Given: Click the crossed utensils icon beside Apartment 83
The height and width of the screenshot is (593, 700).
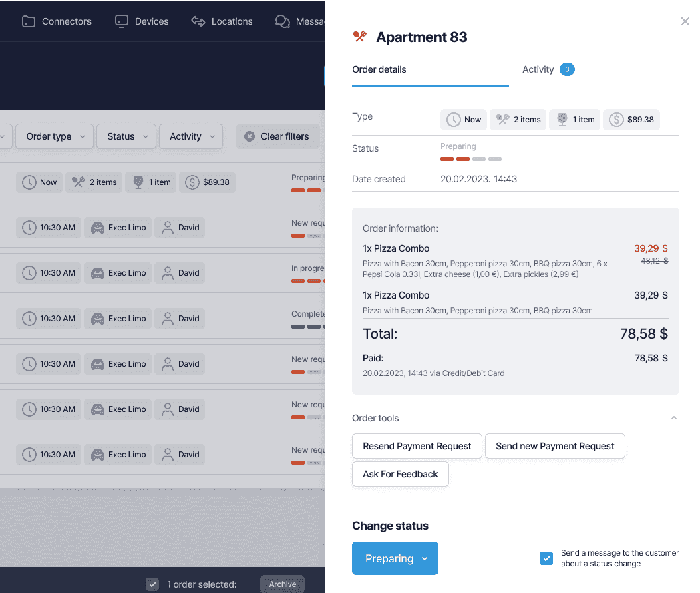Looking at the screenshot, I should click(x=360, y=37).
